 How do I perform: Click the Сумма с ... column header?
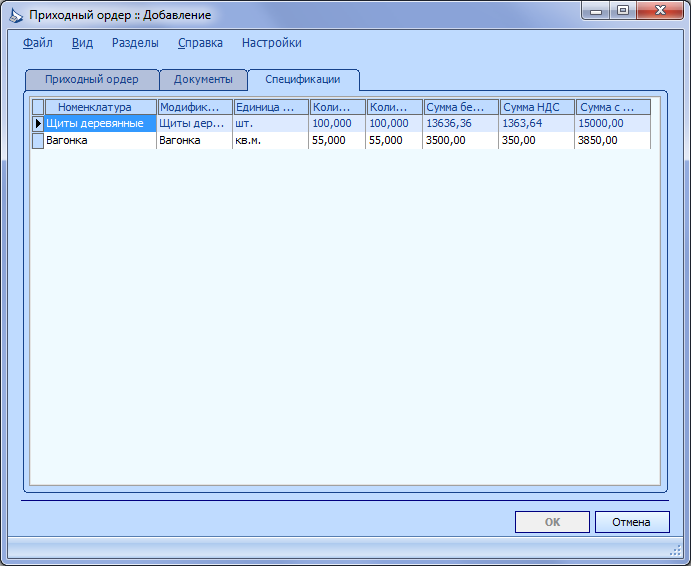click(613, 107)
